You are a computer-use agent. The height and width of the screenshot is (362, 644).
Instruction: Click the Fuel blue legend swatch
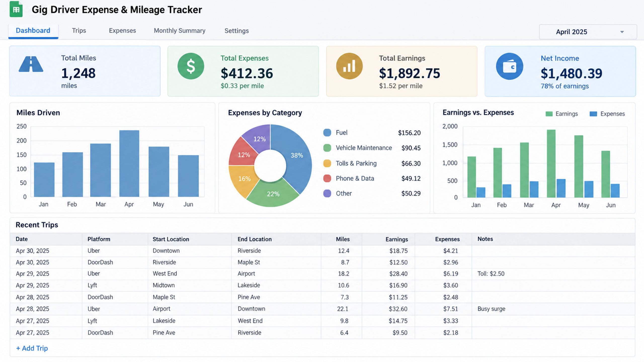tap(327, 132)
